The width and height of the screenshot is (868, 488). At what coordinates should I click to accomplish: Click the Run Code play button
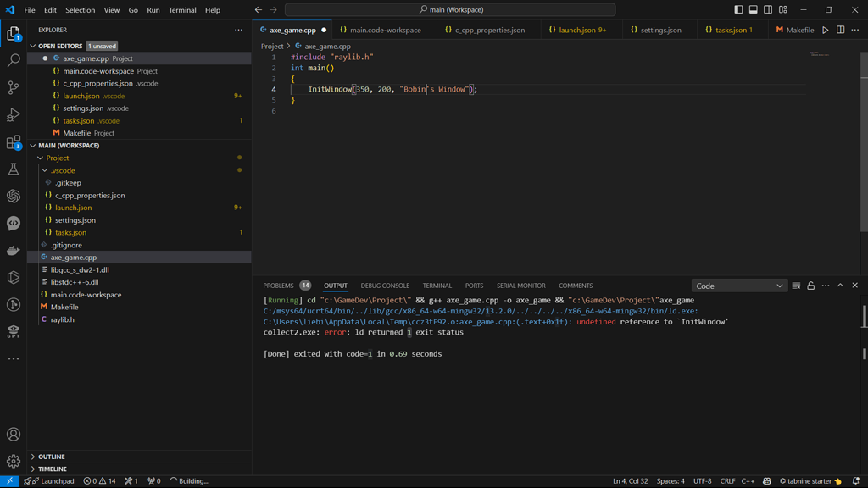pyautogui.click(x=825, y=30)
